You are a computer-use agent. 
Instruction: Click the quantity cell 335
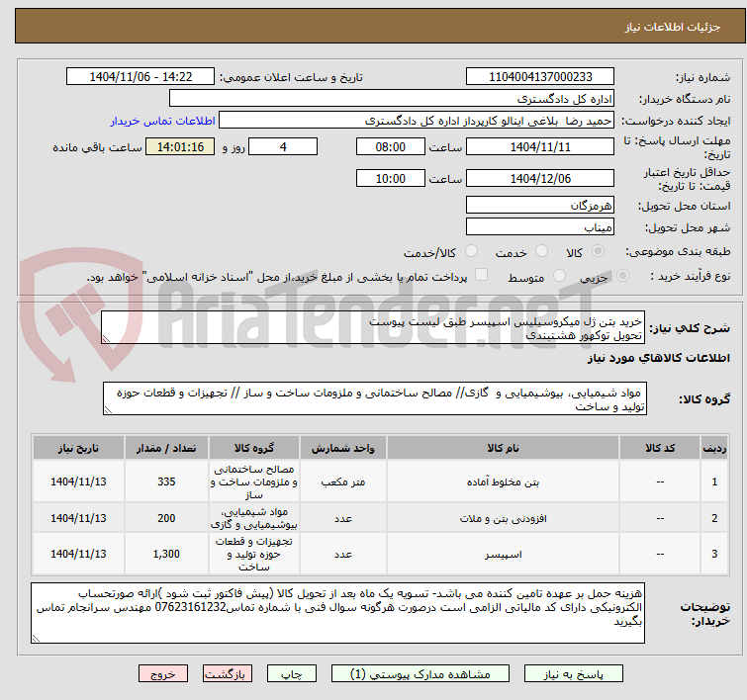pos(166,481)
